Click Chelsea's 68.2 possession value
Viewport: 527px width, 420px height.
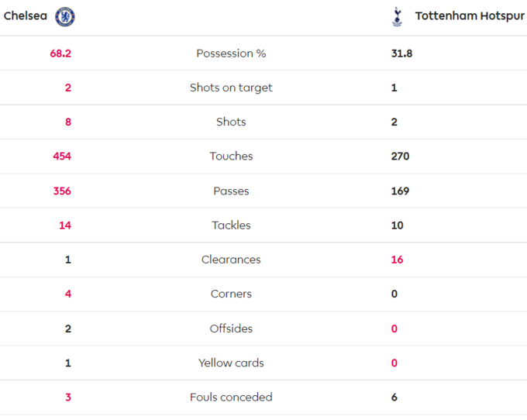click(x=60, y=53)
